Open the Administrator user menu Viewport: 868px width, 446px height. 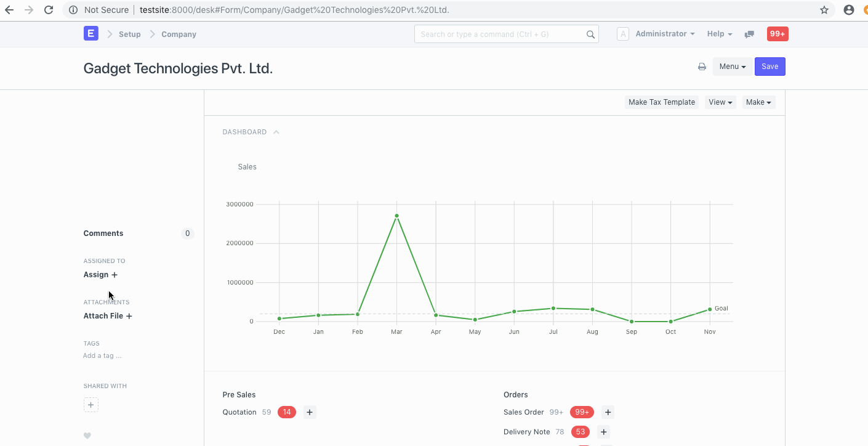(x=665, y=34)
